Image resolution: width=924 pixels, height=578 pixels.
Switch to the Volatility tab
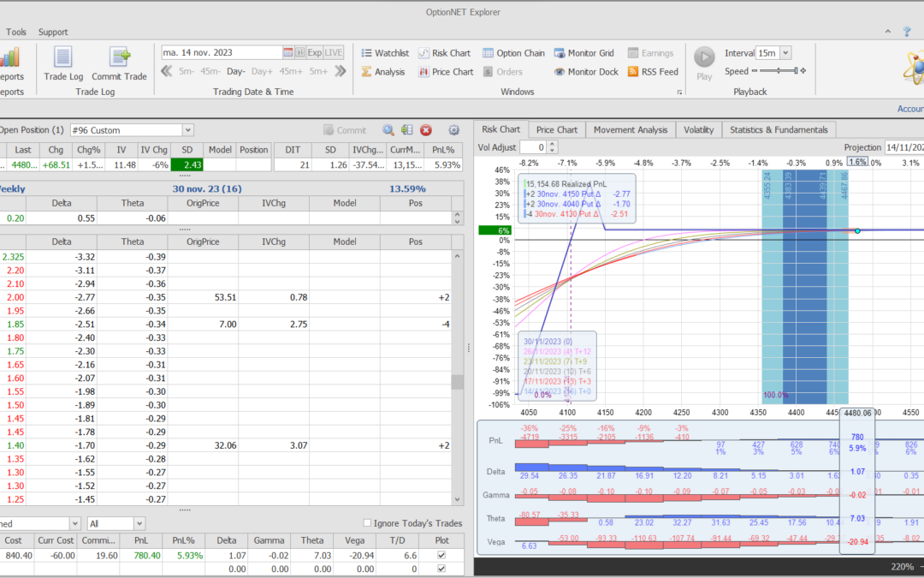click(698, 130)
